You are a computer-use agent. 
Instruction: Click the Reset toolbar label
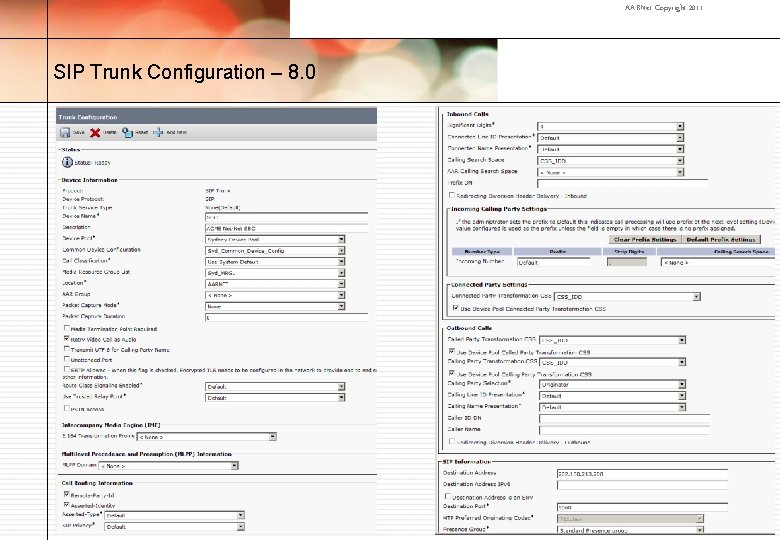[142, 133]
